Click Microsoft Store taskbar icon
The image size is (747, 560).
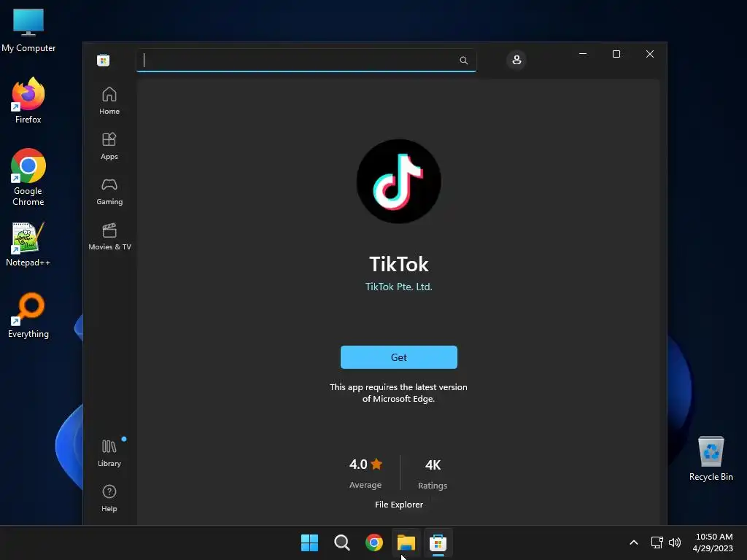click(x=438, y=542)
